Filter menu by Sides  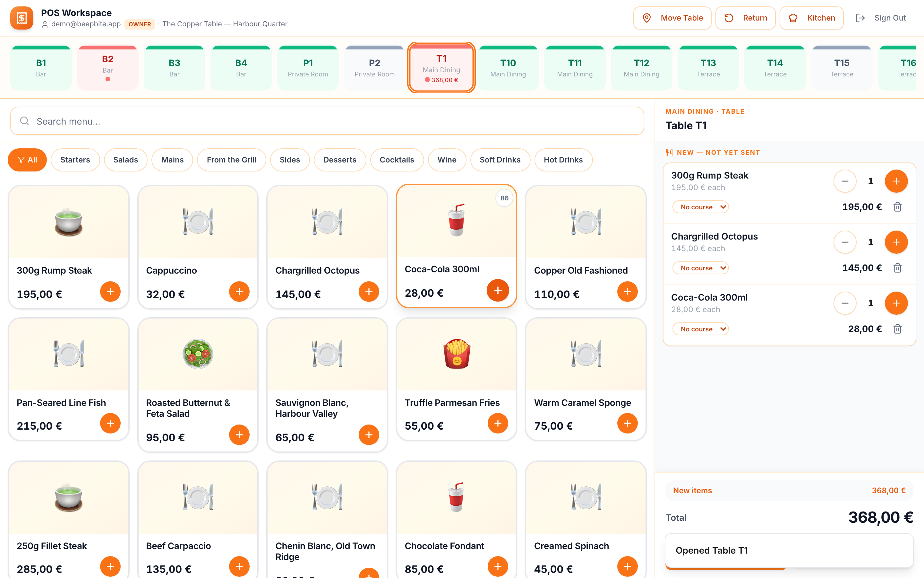click(290, 160)
